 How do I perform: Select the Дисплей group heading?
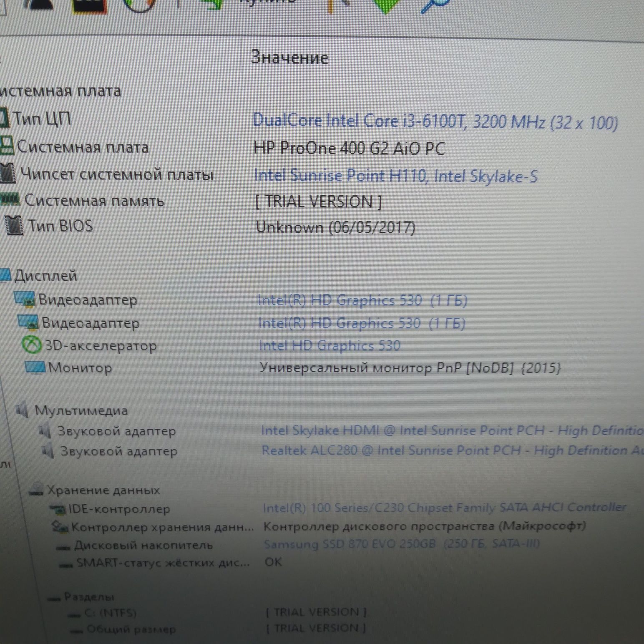[x=45, y=276]
